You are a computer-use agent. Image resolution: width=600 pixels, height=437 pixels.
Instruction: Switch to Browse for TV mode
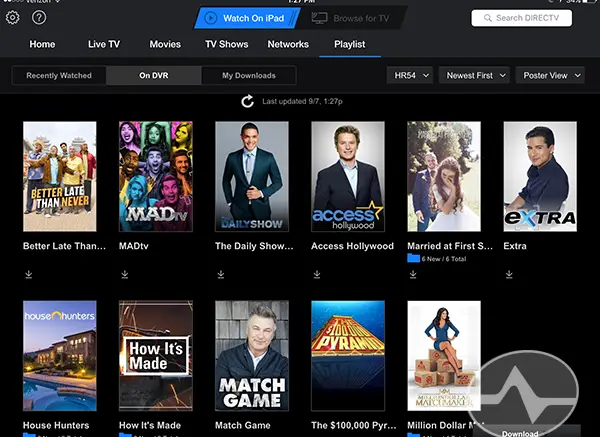(352, 18)
